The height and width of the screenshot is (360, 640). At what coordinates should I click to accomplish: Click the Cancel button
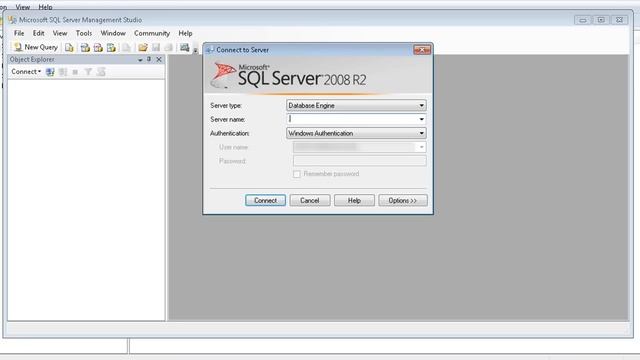pos(310,200)
